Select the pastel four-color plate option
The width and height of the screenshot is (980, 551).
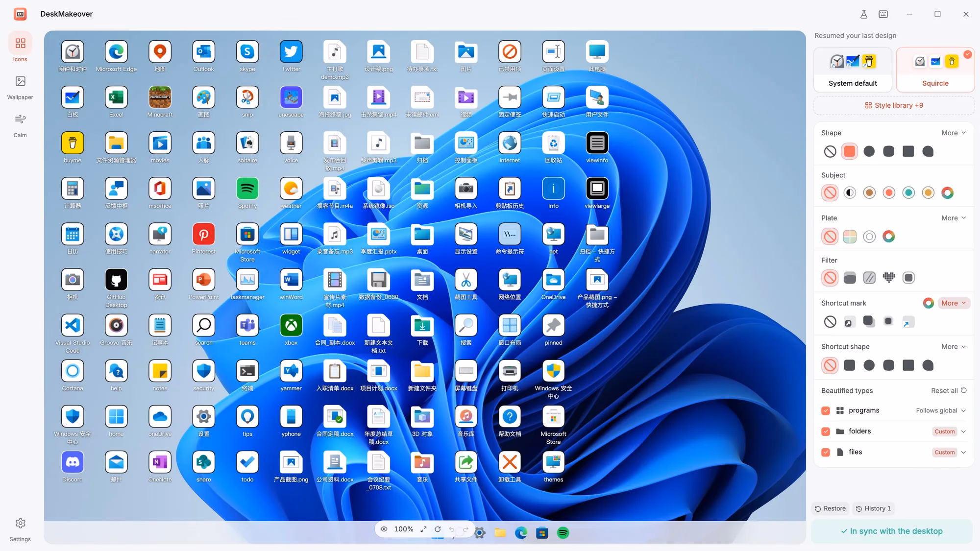(850, 237)
